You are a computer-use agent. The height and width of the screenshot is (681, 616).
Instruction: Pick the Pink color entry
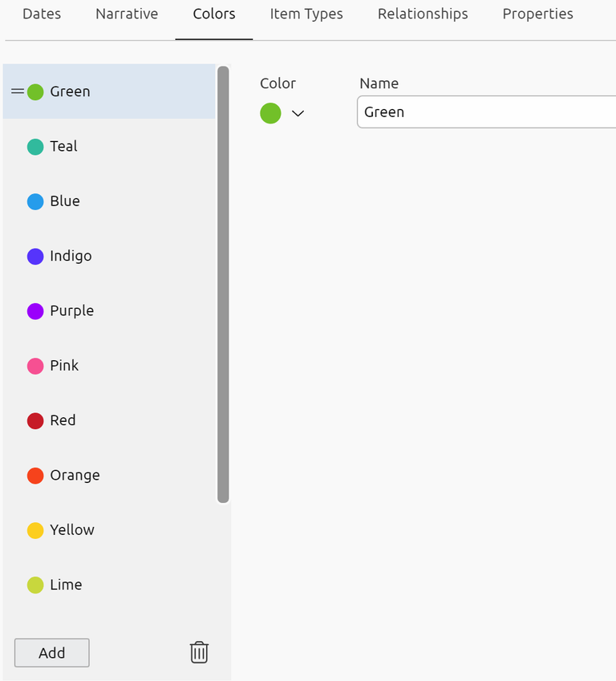[x=64, y=366]
